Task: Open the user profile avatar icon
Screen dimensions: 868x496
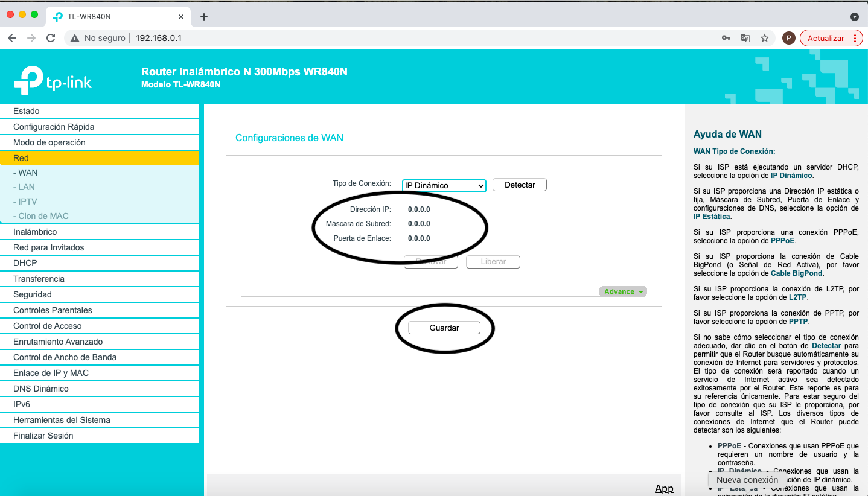Action: click(x=788, y=38)
